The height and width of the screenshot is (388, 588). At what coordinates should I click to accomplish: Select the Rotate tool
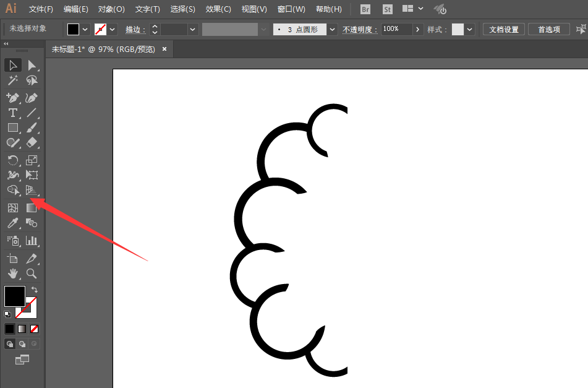[13, 160]
